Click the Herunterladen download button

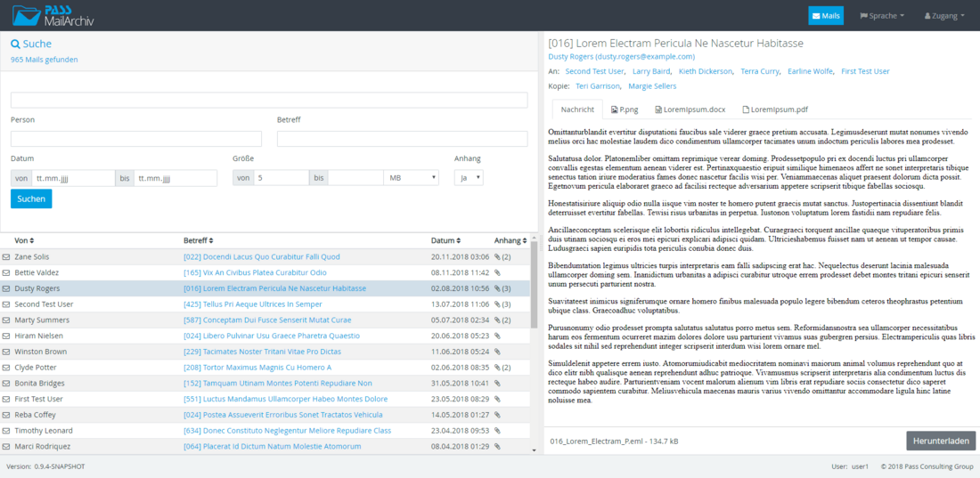[x=940, y=441]
